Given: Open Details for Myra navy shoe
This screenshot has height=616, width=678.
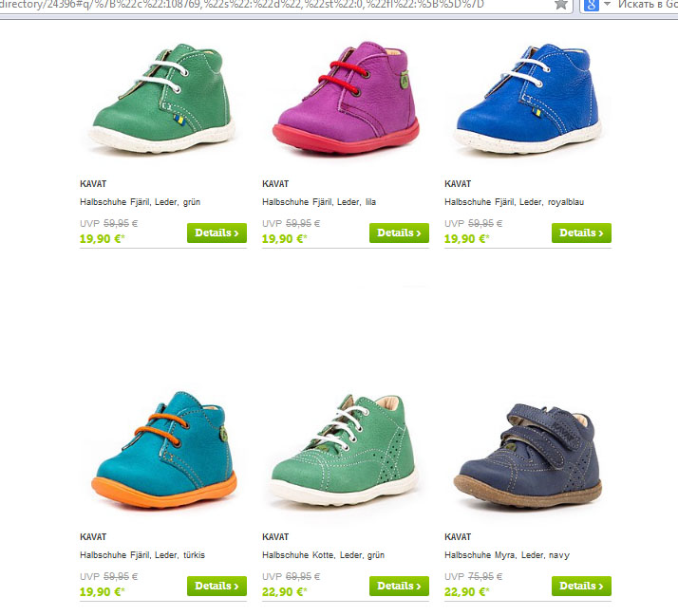Looking at the screenshot, I should point(581,587).
